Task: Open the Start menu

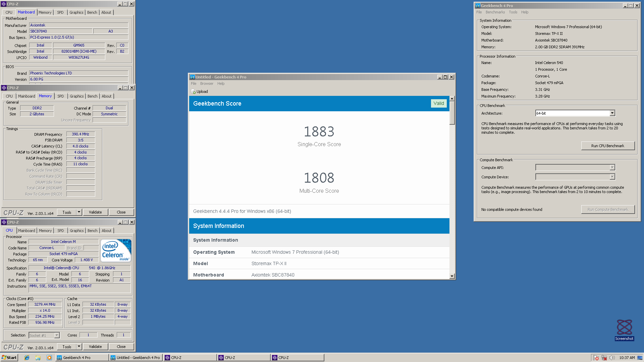Action: pyautogui.click(x=9, y=358)
